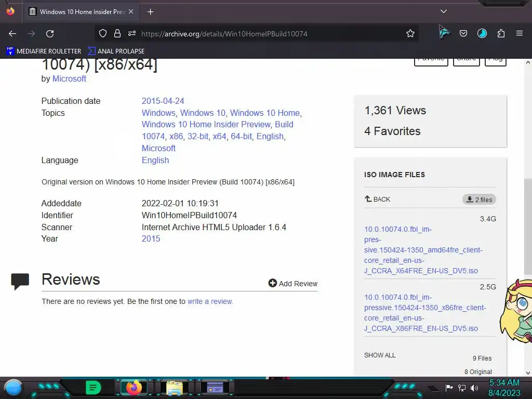Open the Windows 10 Home topic link
Image resolution: width=532 pixels, height=399 pixels.
pos(265,113)
